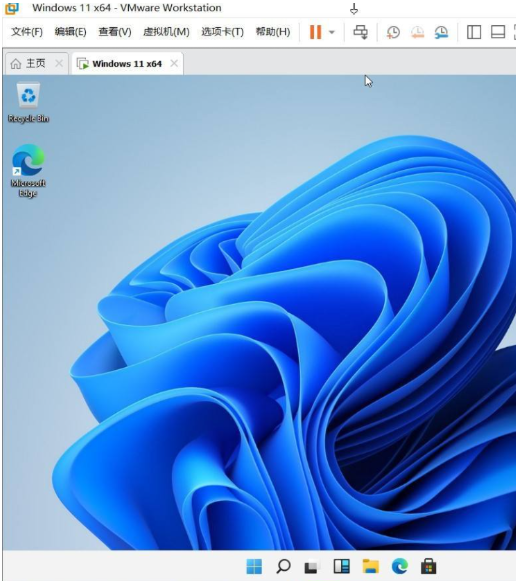
Task: Close the Windows 11 x64 tab
Action: click(174, 64)
